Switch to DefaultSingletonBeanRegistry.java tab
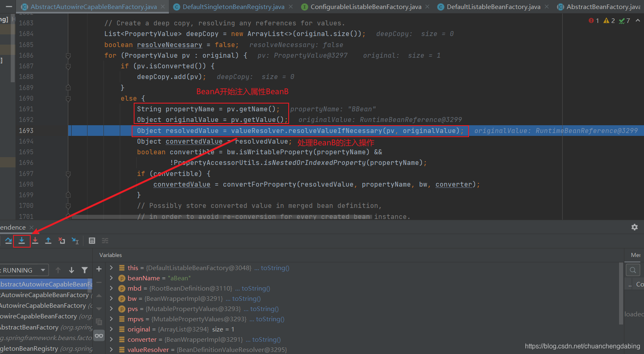The height and width of the screenshot is (354, 644). [233, 7]
